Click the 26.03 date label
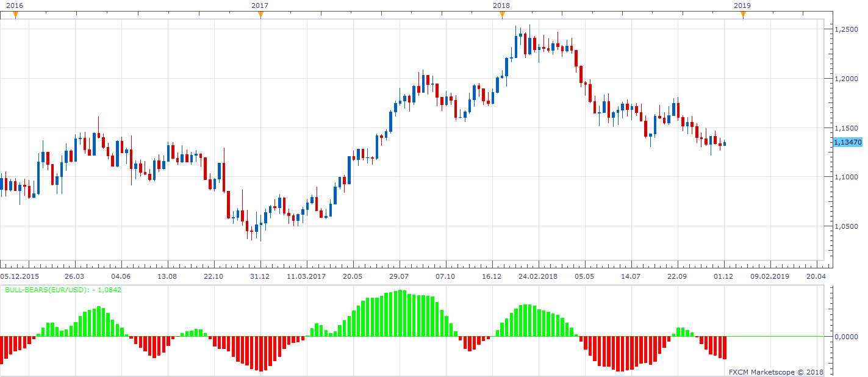 tap(74, 276)
